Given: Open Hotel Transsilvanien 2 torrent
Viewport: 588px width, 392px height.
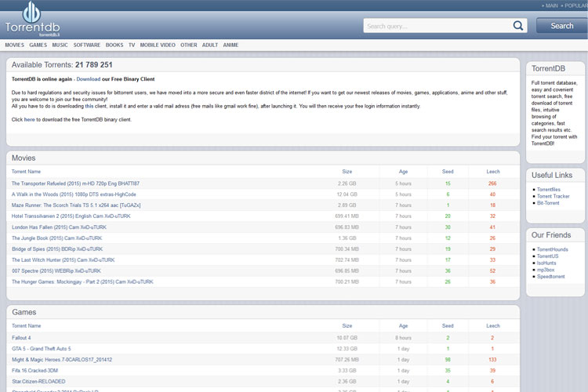Looking at the screenshot, I should pyautogui.click(x=71, y=216).
